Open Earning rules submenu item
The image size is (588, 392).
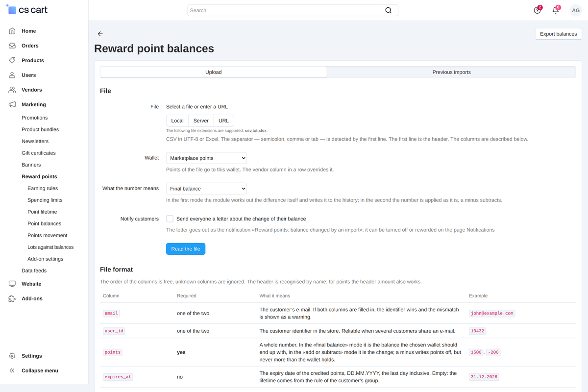[43, 188]
